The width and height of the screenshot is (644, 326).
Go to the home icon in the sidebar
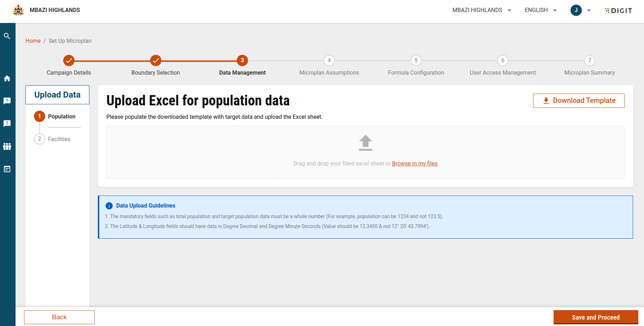pyautogui.click(x=7, y=78)
